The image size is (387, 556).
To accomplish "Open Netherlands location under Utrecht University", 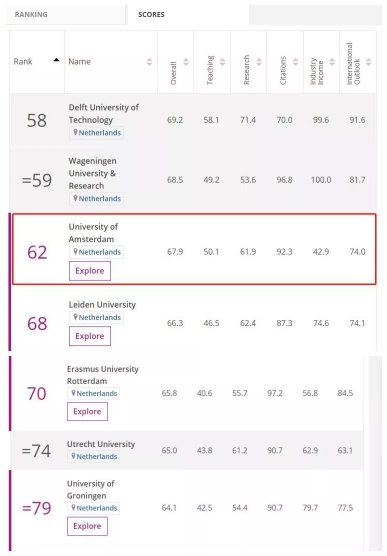I will pyautogui.click(x=93, y=456).
